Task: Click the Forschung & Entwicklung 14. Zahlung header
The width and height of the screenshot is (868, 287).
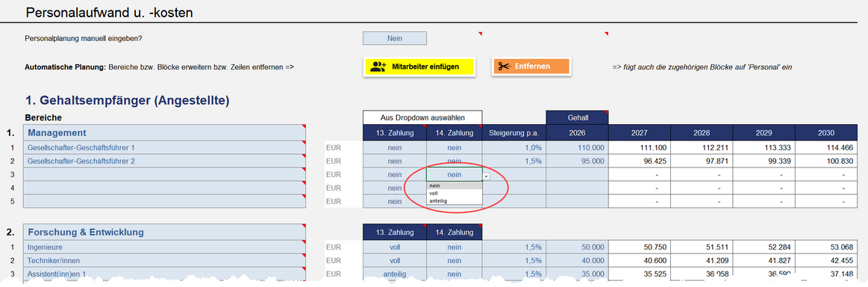Action: pos(455,232)
